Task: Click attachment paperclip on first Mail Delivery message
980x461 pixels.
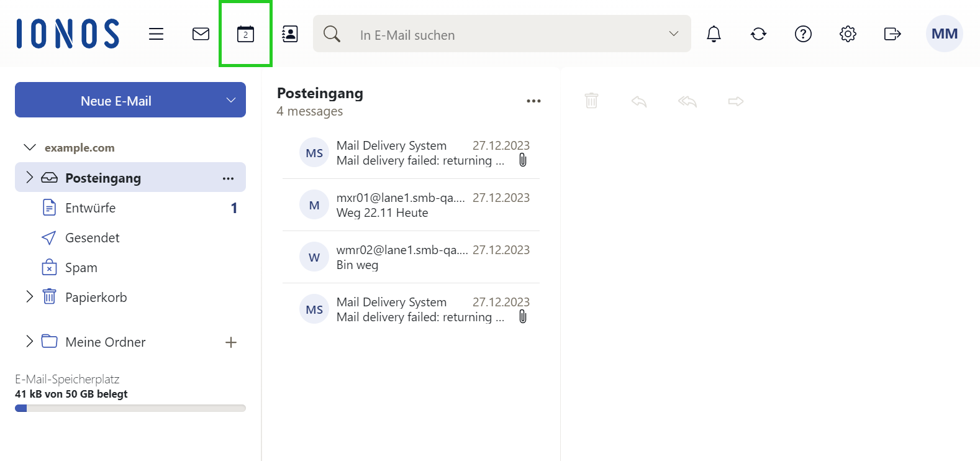Action: click(523, 160)
